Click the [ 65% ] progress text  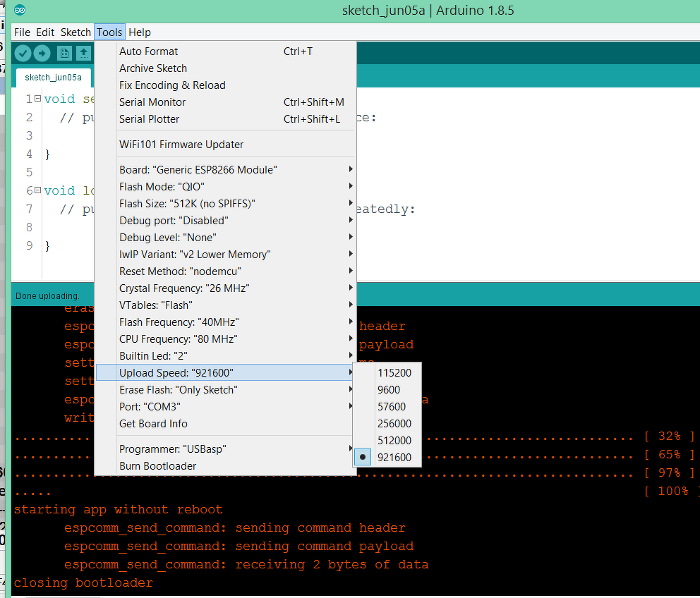(x=669, y=455)
